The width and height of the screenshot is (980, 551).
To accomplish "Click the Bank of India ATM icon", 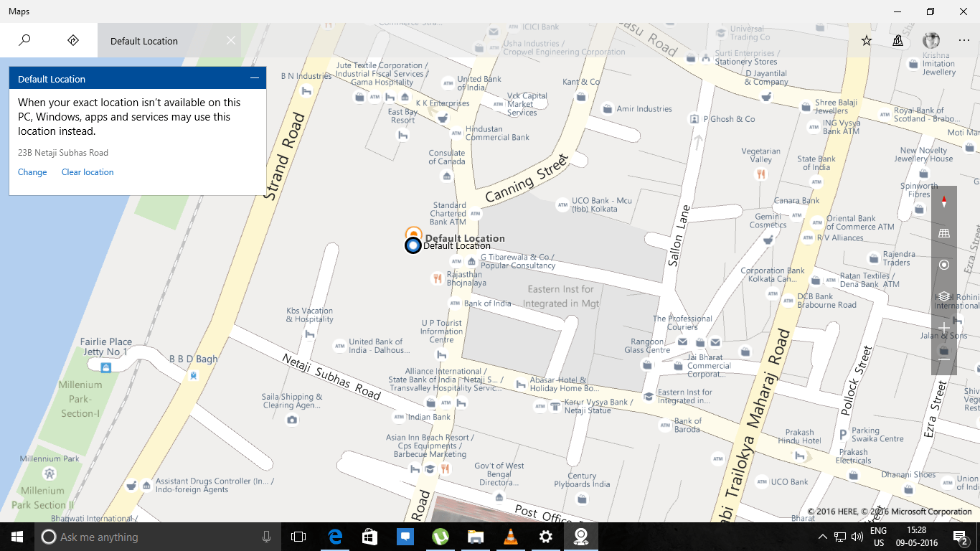I will click(454, 303).
